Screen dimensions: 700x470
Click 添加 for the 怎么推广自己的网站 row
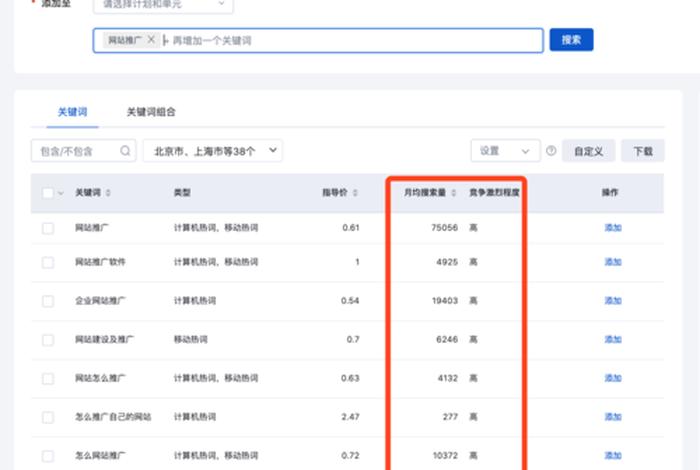[x=613, y=416]
